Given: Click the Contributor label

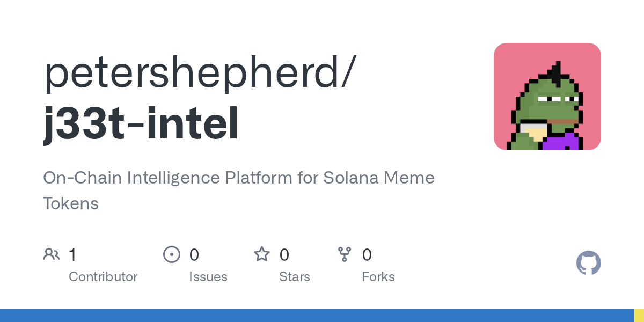Looking at the screenshot, I should 103,277.
